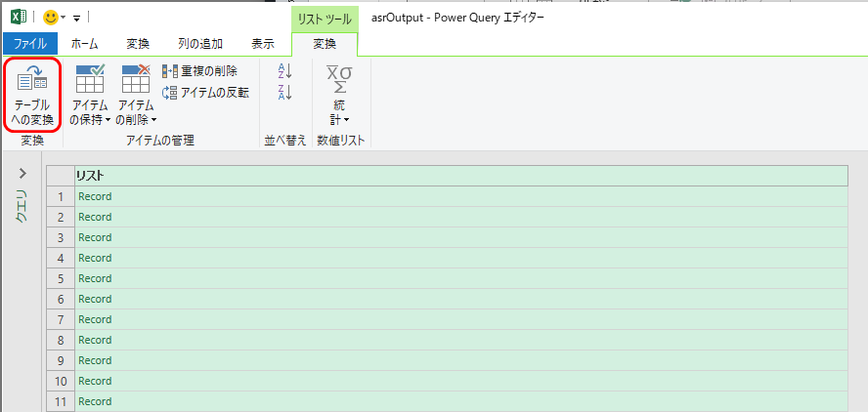Select the Record in row 3
Screen dimensions: 868x412
tap(461, 237)
